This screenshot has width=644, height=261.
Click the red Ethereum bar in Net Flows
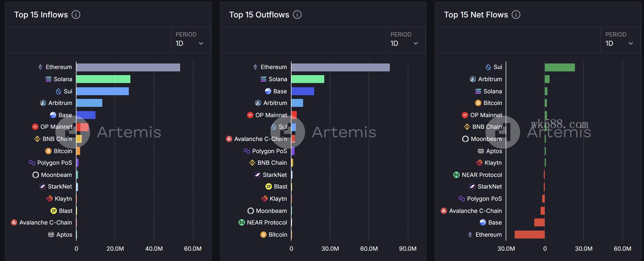529,235
